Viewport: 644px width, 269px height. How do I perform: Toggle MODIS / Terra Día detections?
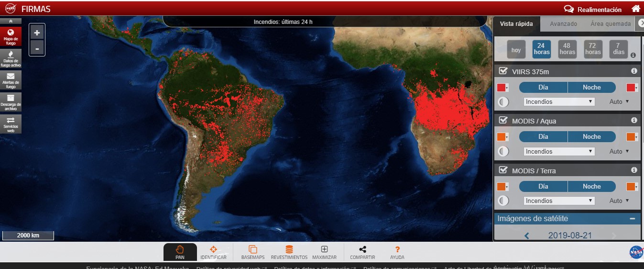[x=543, y=186]
